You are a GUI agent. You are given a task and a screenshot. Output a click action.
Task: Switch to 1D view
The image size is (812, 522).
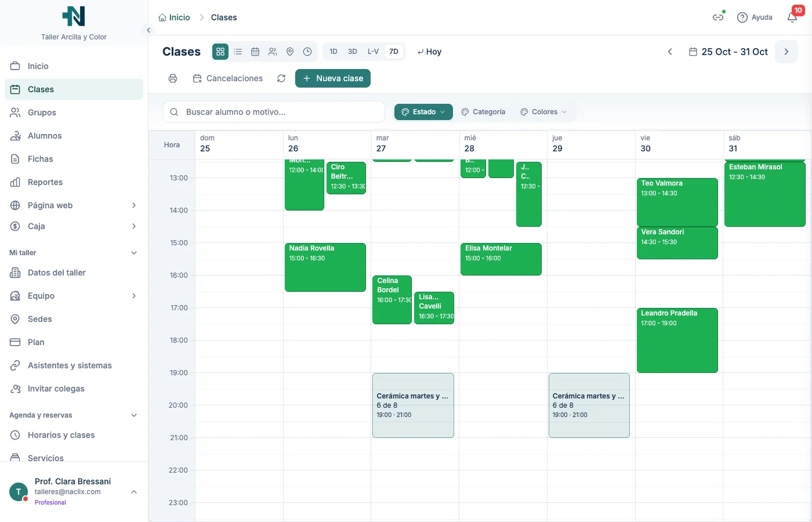coord(333,52)
